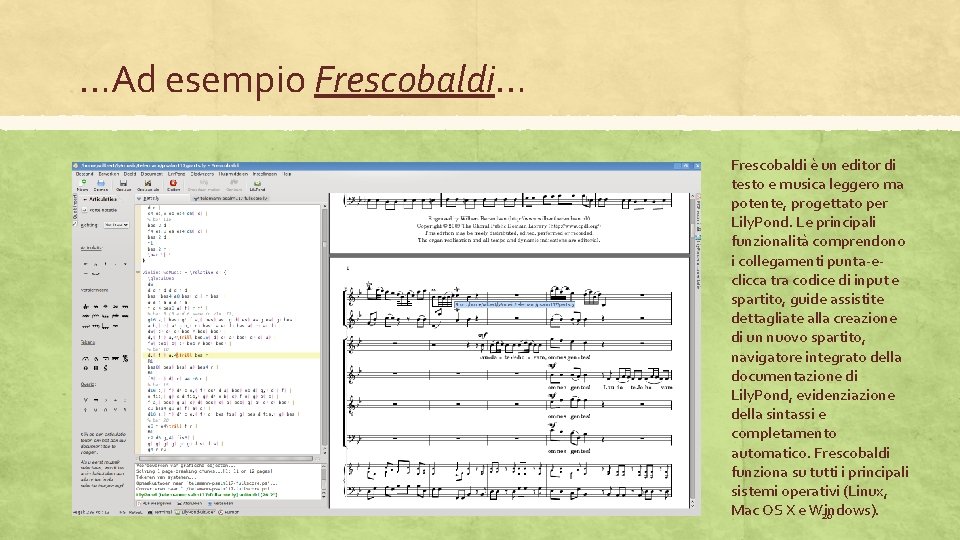Insert the up-bow V articulation icon
Image resolution: width=960 pixels, height=540 pixels.
point(86,400)
